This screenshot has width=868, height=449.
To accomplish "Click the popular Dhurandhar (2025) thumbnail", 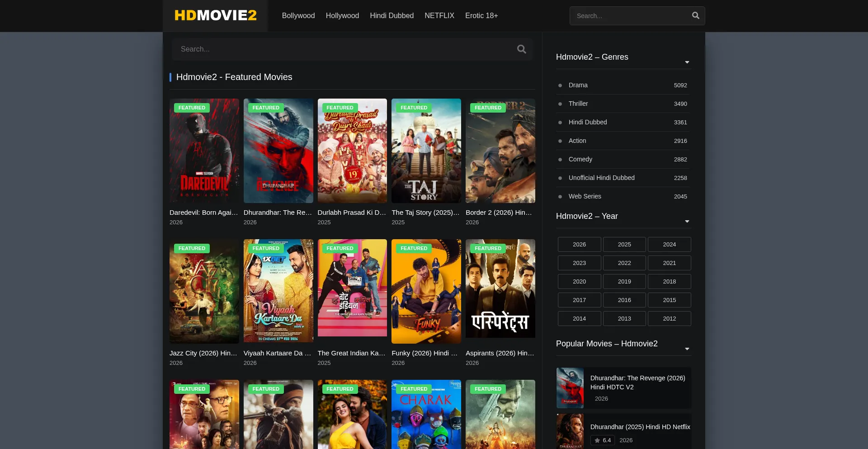I will pyautogui.click(x=570, y=431).
